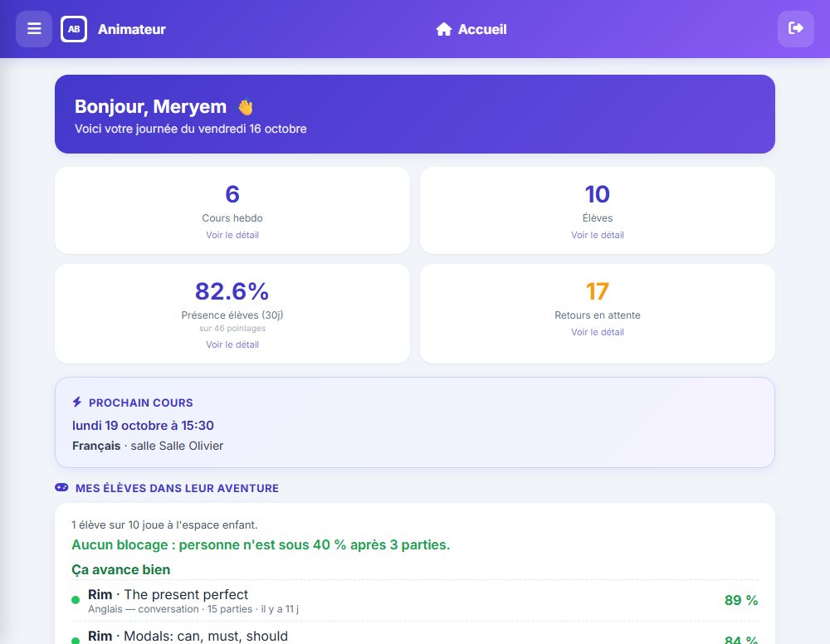Click "sur 46 pointages" text
The height and width of the screenshot is (644, 830).
[x=232, y=328]
